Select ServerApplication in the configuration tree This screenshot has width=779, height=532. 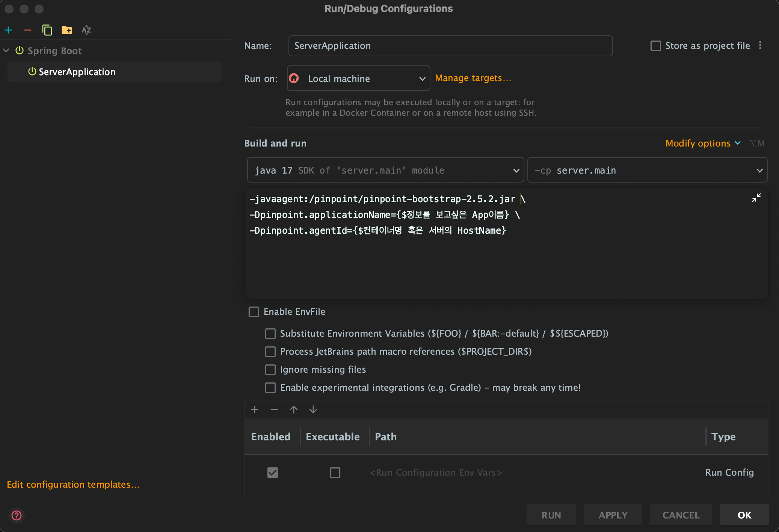point(77,72)
